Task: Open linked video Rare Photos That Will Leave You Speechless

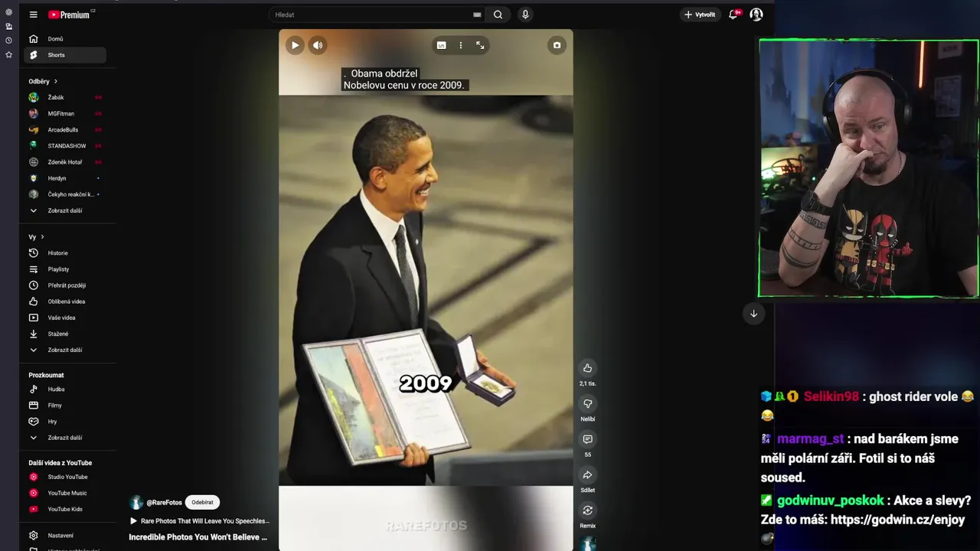Action: coord(199,521)
